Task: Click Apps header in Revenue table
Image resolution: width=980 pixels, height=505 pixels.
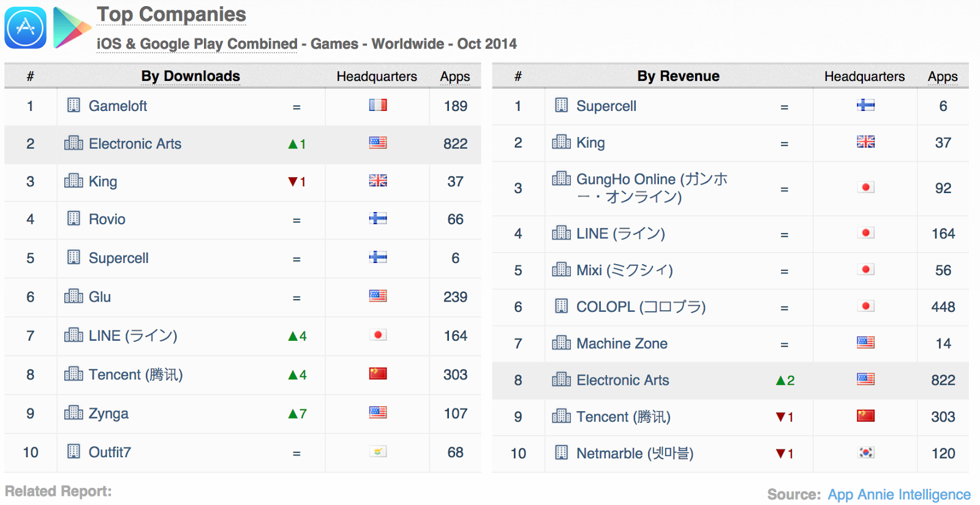Action: click(943, 77)
